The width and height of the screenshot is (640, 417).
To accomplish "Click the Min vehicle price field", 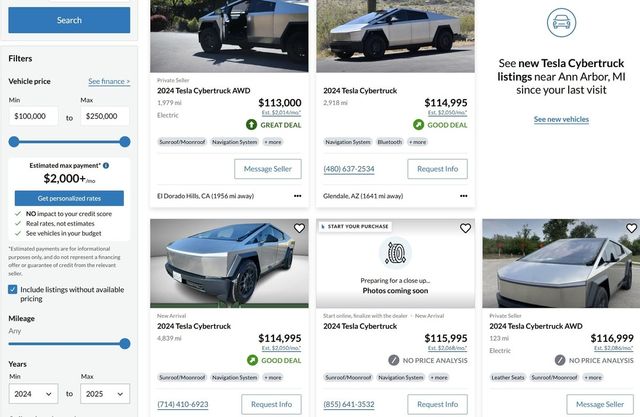I will click(33, 117).
